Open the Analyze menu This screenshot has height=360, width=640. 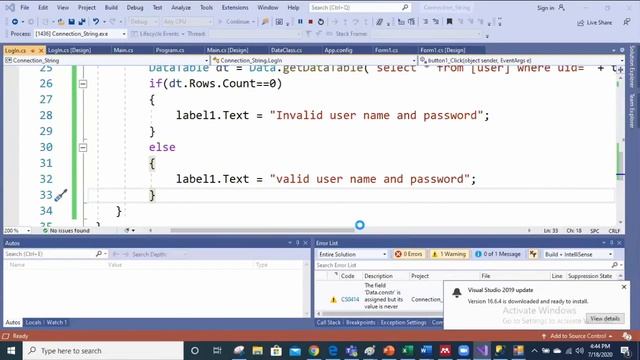(x=181, y=8)
